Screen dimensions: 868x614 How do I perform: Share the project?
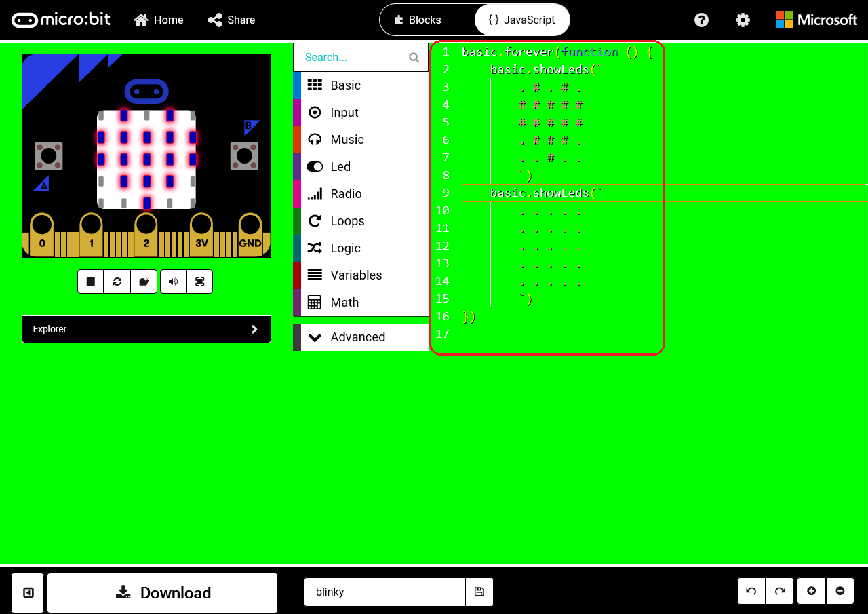231,20
